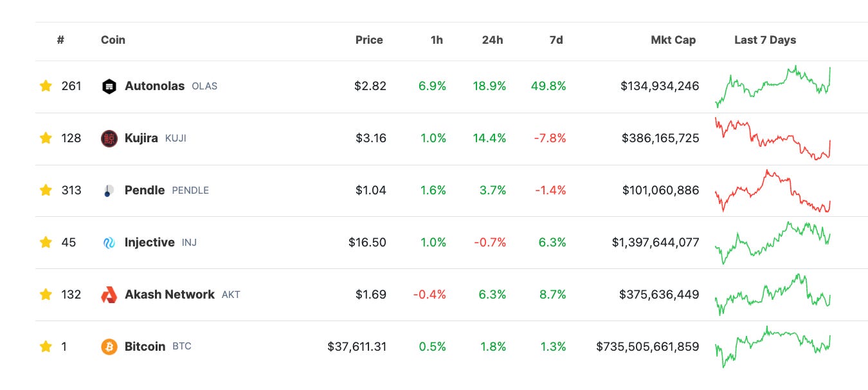
Task: Sort by the Price column header
Action: [369, 40]
